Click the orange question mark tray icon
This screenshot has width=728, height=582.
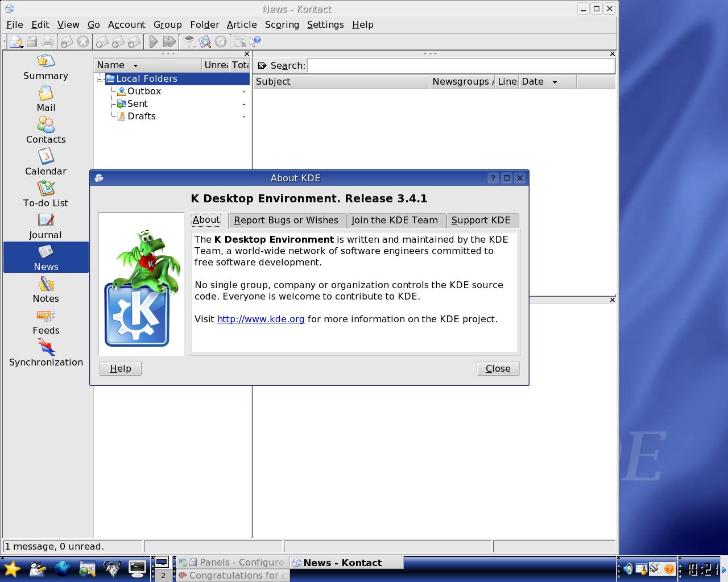(669, 568)
